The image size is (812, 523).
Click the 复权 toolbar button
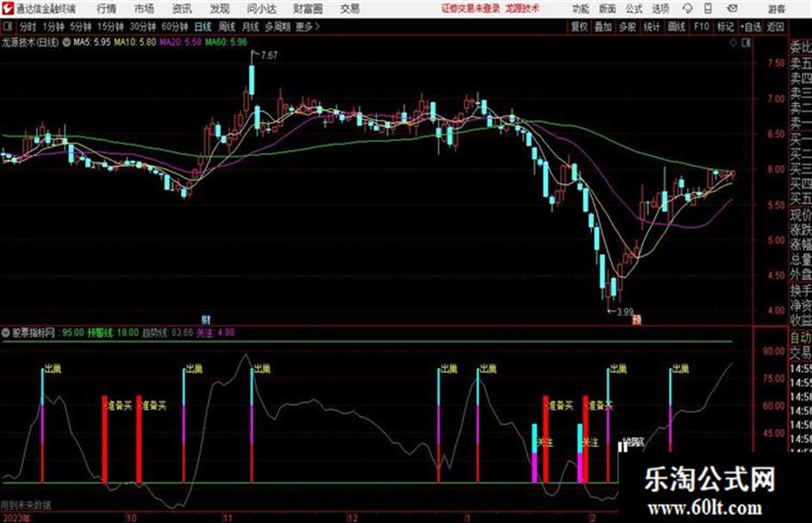[x=579, y=27]
